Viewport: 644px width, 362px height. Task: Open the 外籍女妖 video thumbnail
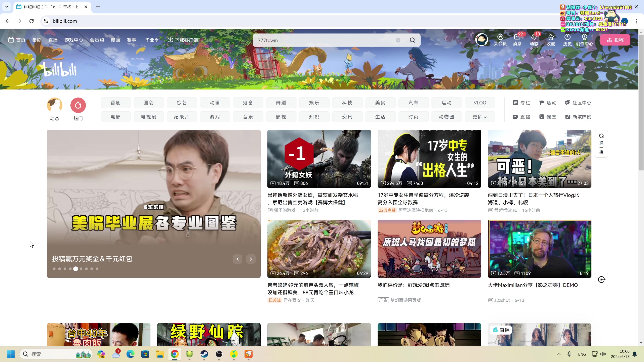[x=319, y=159]
